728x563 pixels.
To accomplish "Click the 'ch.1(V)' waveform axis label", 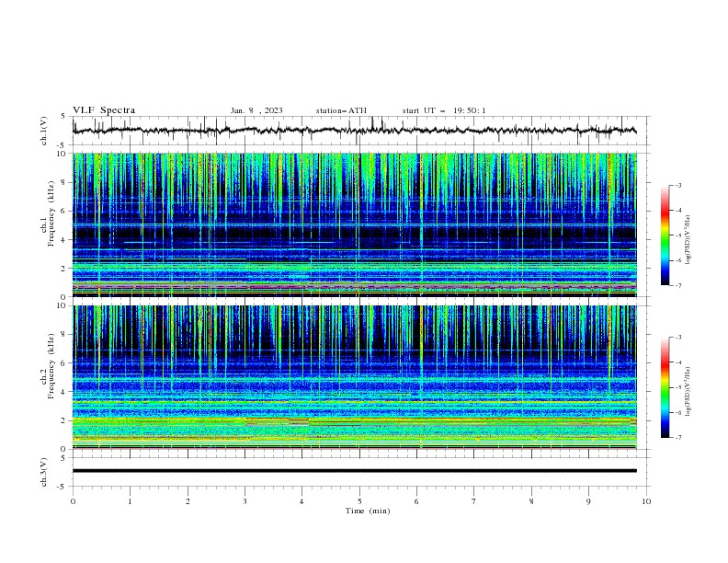I will (44, 131).
